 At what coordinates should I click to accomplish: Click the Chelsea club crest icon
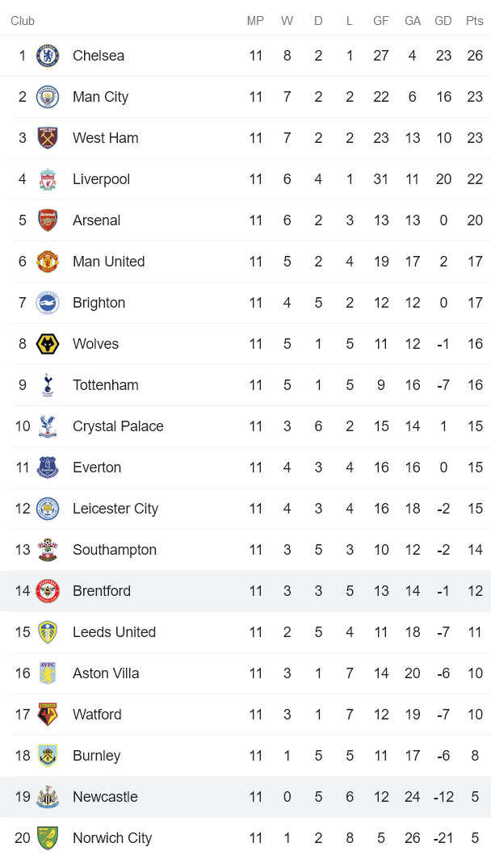tap(48, 56)
